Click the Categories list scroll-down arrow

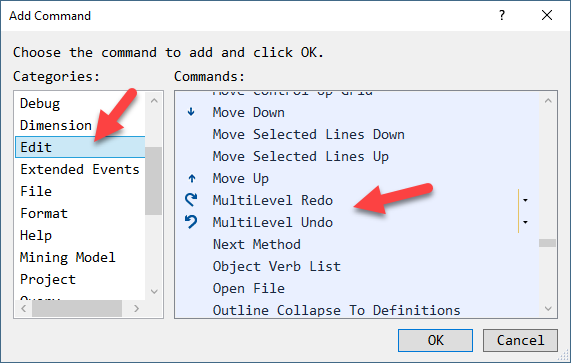coord(154,291)
